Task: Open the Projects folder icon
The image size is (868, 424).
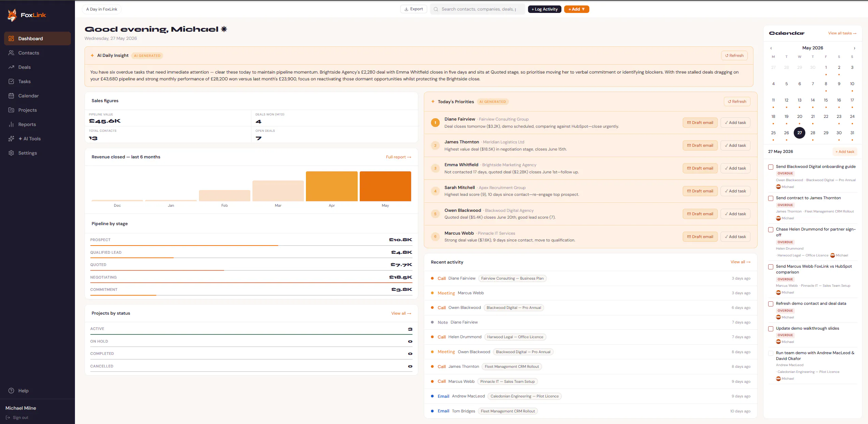Action: (x=11, y=110)
